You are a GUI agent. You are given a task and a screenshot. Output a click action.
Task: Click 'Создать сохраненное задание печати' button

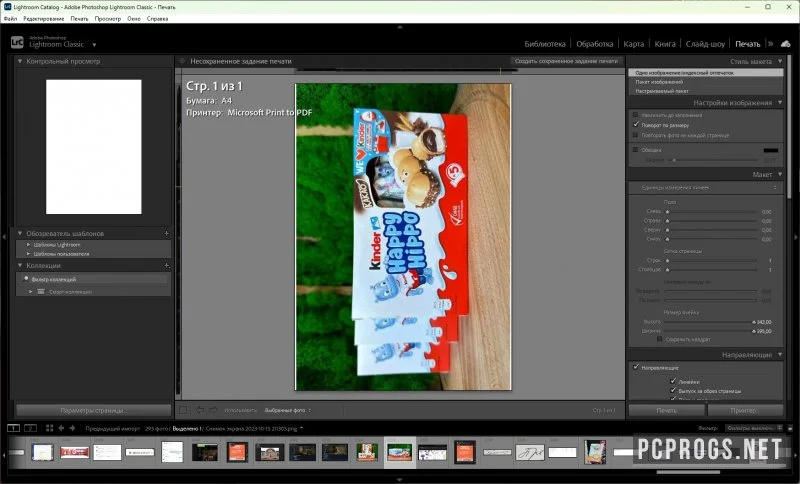coord(566,61)
